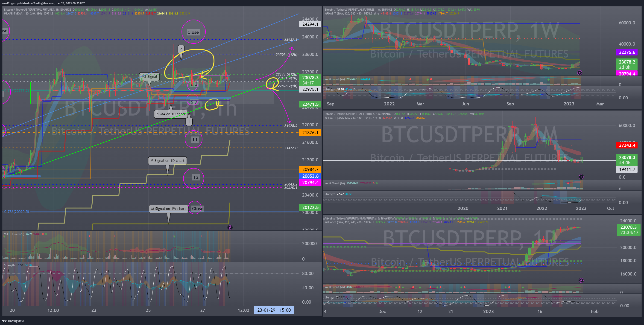
Task: Click the lightning icon on the 1W chart
Action: pos(579,73)
